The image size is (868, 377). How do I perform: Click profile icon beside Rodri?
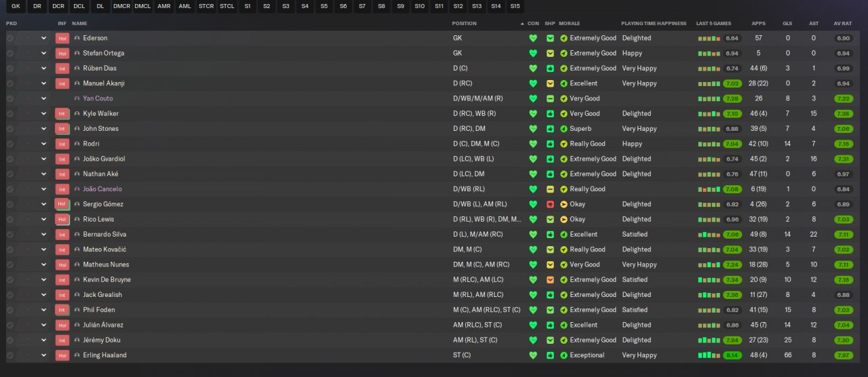(x=77, y=144)
